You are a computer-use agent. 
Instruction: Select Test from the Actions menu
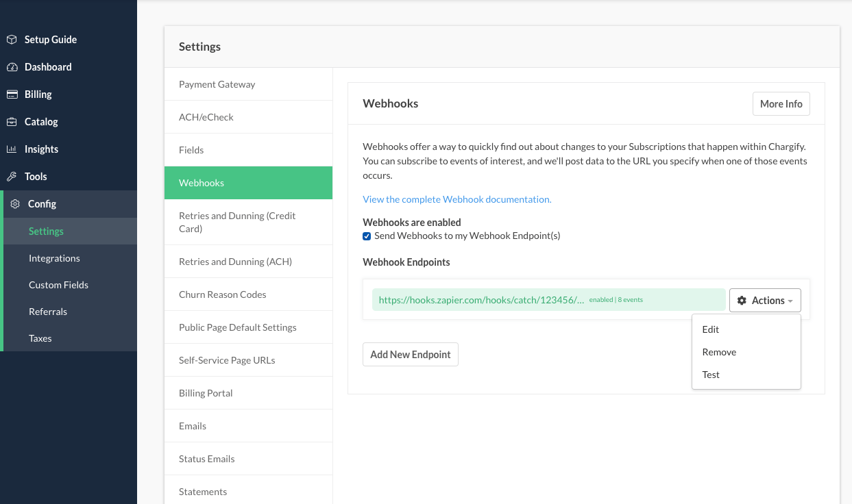pos(711,375)
